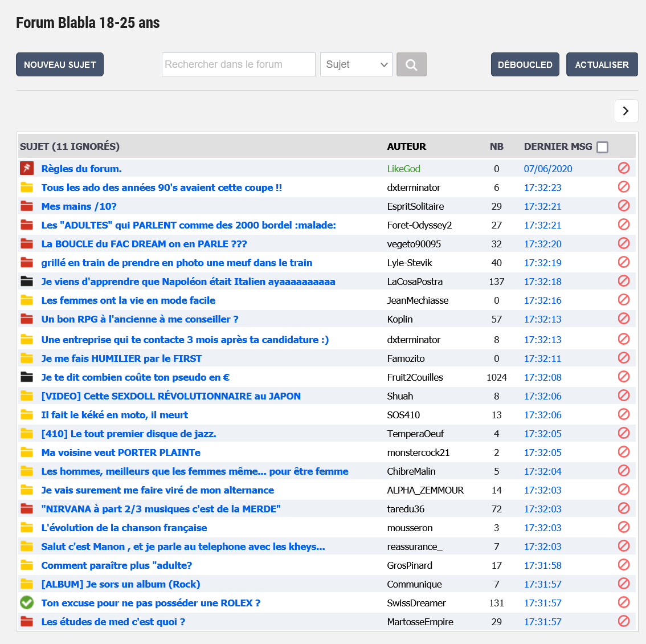Click red folder icon for 'NIRVANA' topic

click(x=27, y=508)
